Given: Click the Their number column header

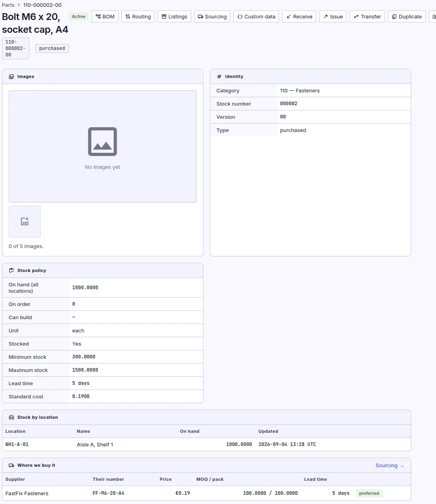Looking at the screenshot, I should [x=108, y=479].
